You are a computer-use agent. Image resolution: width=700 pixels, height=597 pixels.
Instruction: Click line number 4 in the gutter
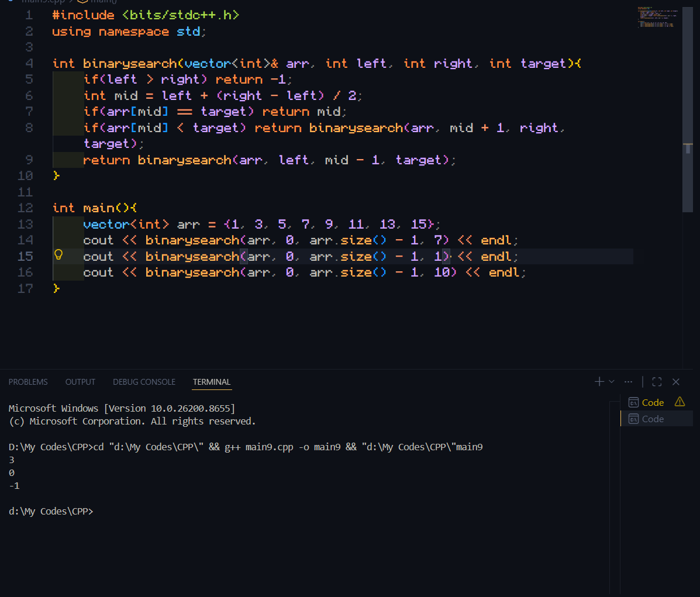tap(29, 63)
